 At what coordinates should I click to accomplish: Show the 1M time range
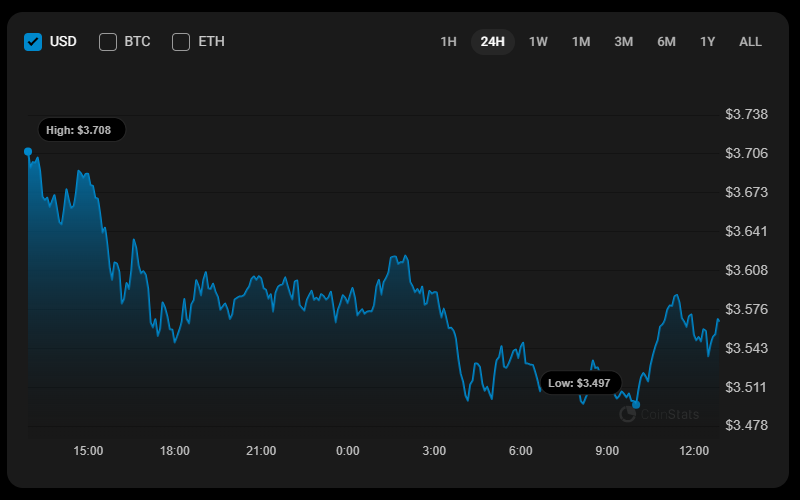pyautogui.click(x=581, y=42)
